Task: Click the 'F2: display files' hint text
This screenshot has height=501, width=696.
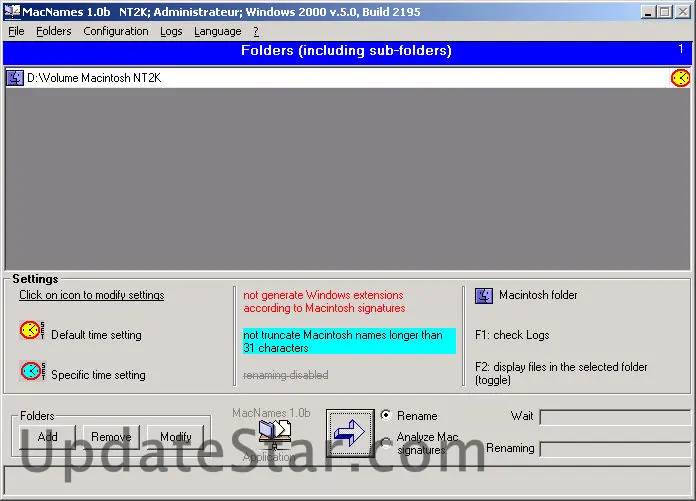Action: [x=561, y=373]
